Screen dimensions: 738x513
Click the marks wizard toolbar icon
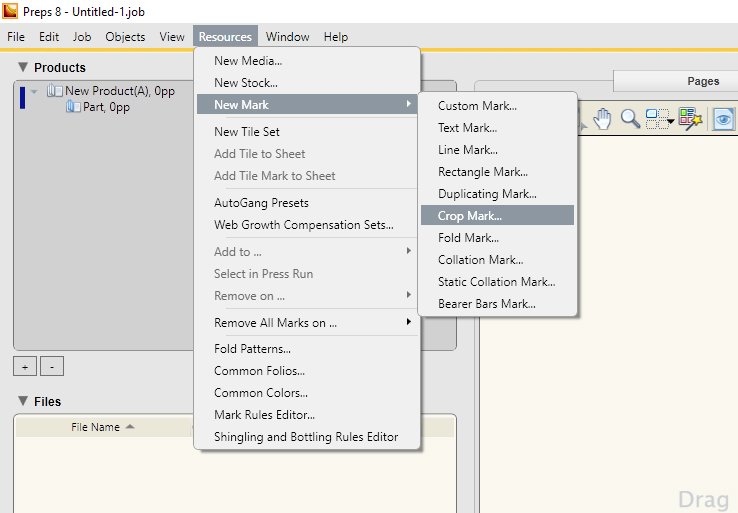pos(690,119)
